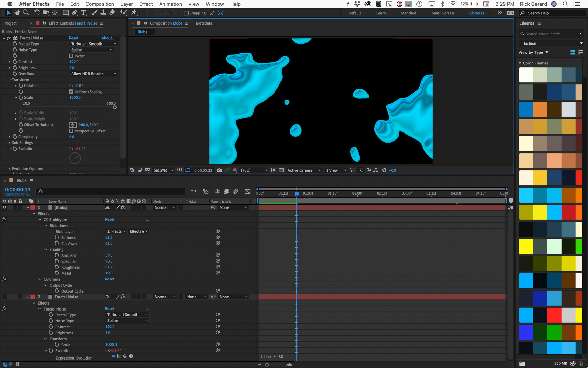This screenshot has width=588, height=368.
Task: Select the Zoom tool in toolbar
Action: coord(26,13)
